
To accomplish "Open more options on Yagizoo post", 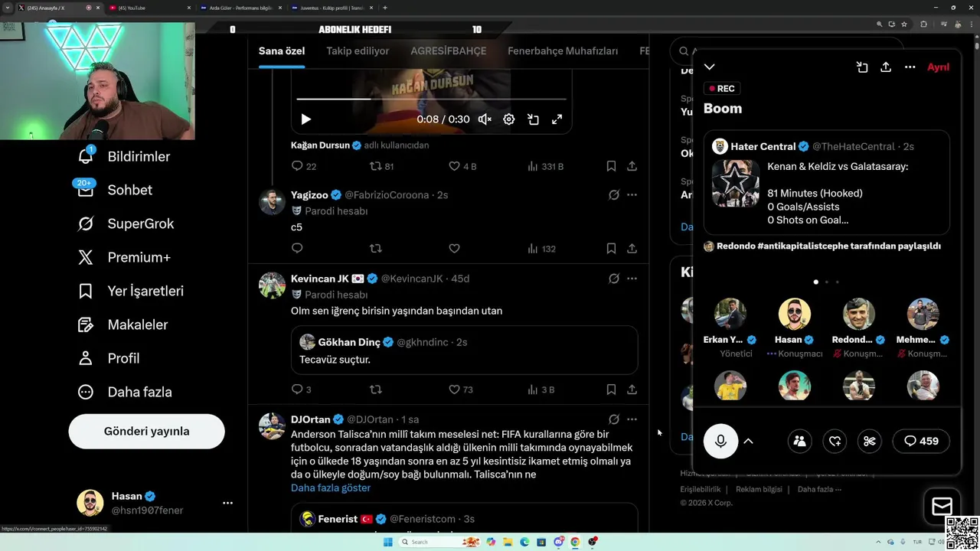I will 632,195.
